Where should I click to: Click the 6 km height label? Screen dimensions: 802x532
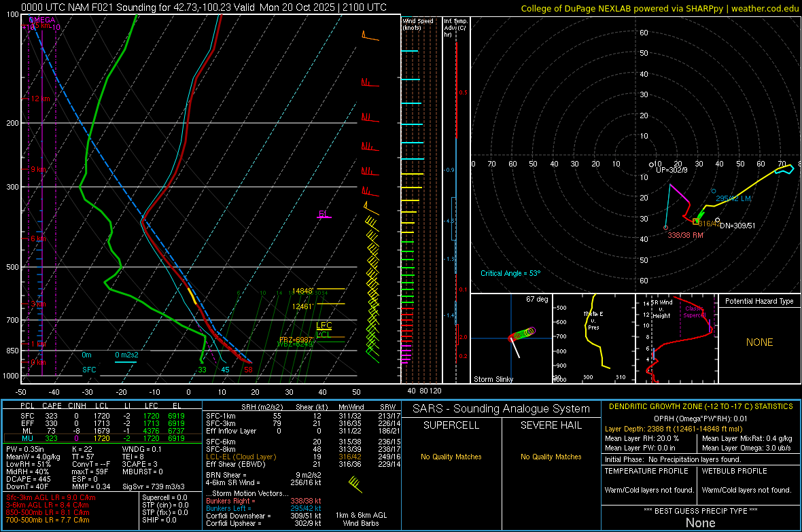pyautogui.click(x=39, y=239)
